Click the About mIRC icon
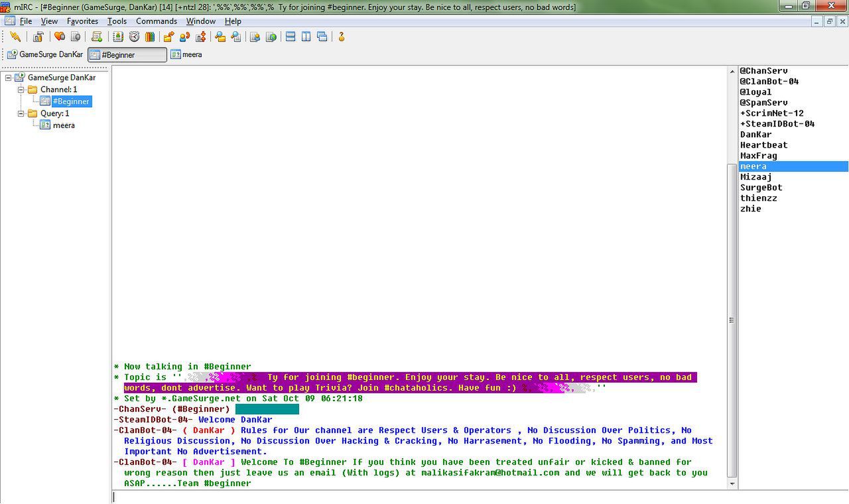849x504 pixels. (x=342, y=37)
